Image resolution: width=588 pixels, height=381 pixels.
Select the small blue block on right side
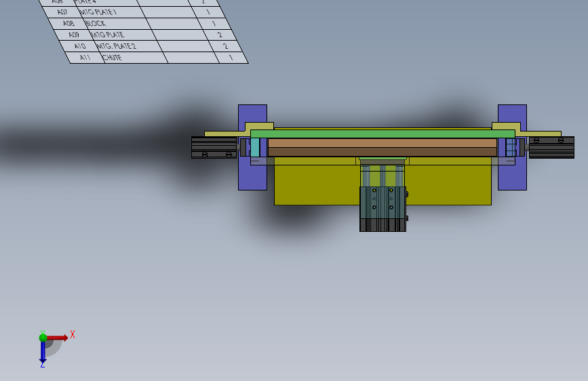(511, 147)
